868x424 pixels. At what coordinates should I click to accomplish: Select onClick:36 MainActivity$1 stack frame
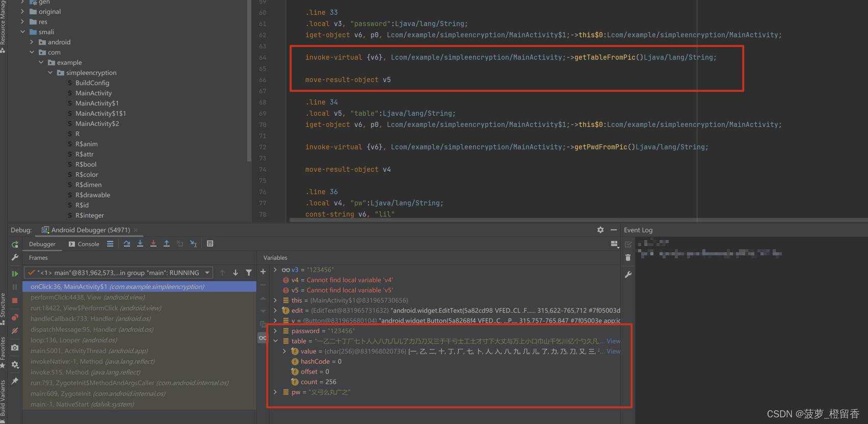[x=140, y=286]
